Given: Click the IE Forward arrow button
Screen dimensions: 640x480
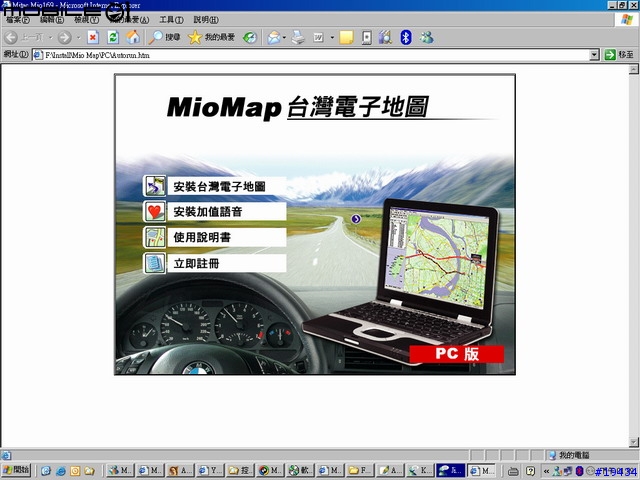Looking at the screenshot, I should 64,38.
